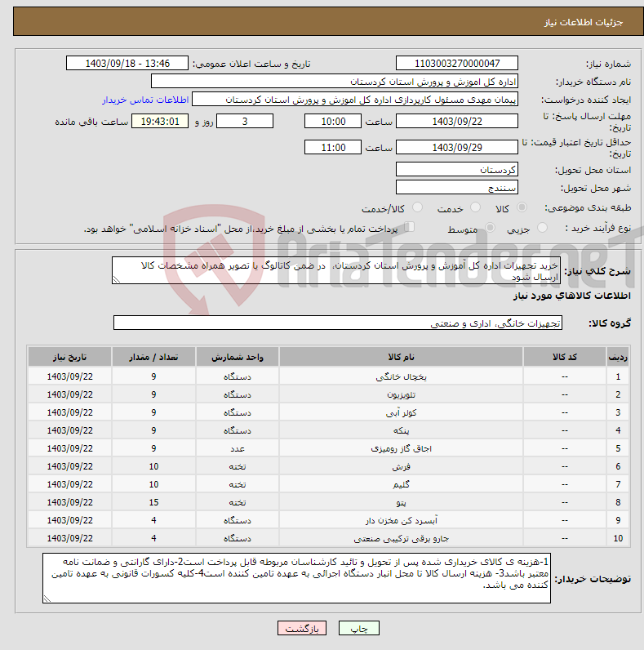Click the کد کالا column header
The width and height of the screenshot is (644, 650).
[x=565, y=357]
